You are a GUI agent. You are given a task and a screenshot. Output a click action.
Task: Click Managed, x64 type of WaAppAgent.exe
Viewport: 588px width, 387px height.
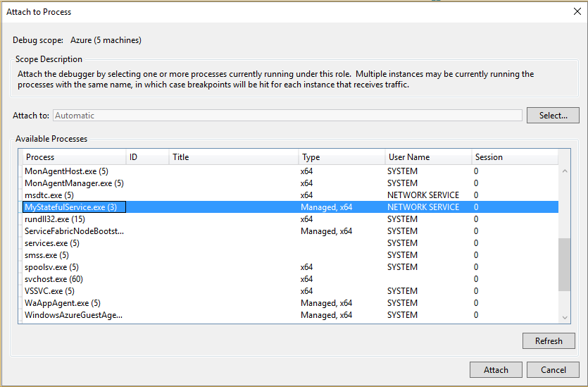coord(326,303)
